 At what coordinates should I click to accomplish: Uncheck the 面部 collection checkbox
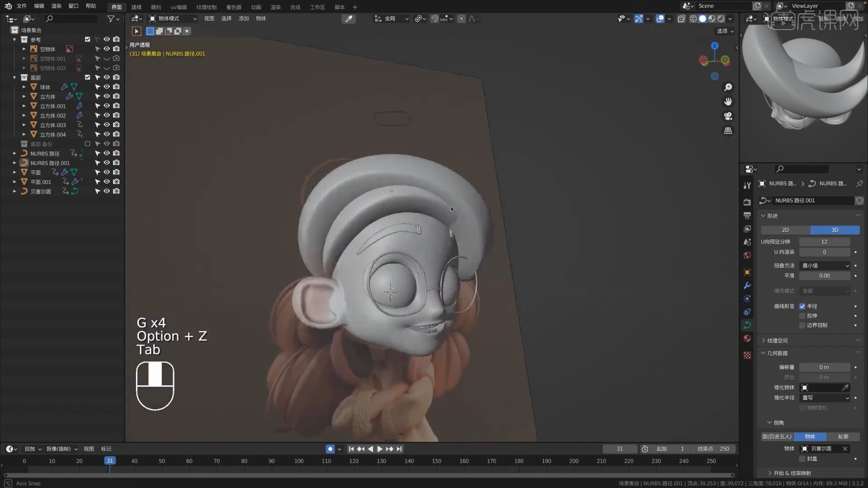pos(88,77)
